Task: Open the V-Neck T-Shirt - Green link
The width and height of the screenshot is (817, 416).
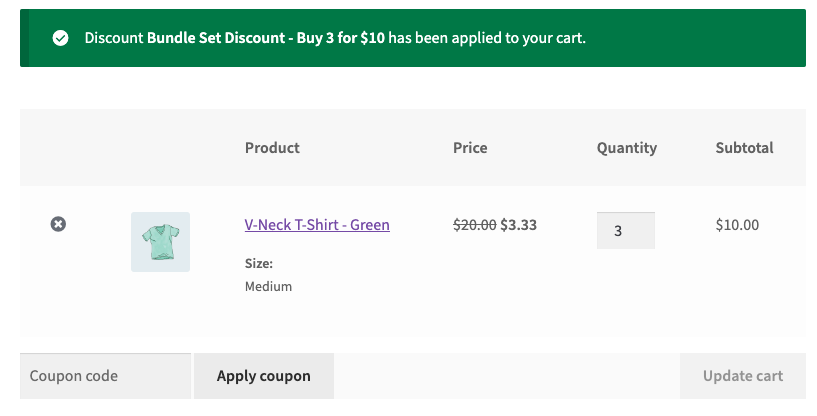Action: [x=317, y=225]
